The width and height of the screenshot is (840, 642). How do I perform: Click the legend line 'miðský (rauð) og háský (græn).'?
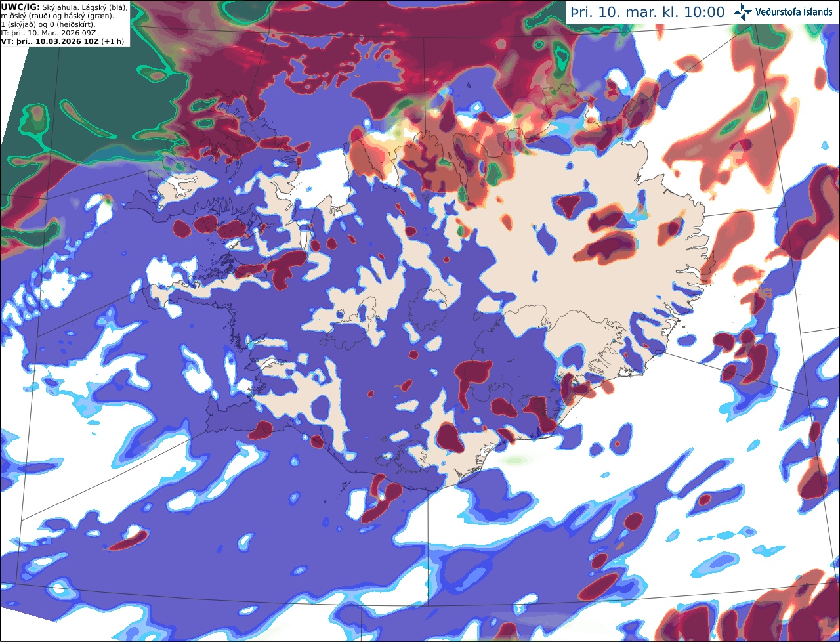pyautogui.click(x=56, y=16)
